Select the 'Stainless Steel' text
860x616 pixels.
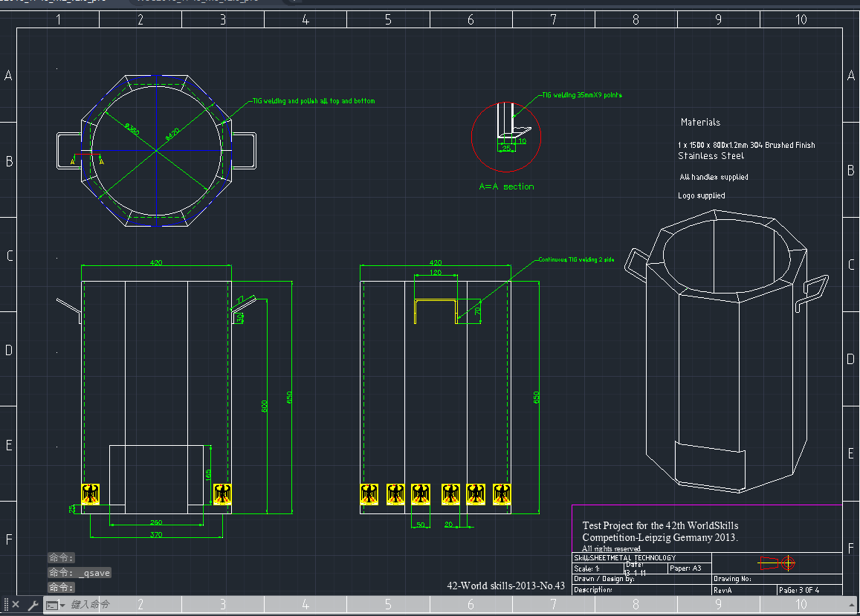point(711,156)
